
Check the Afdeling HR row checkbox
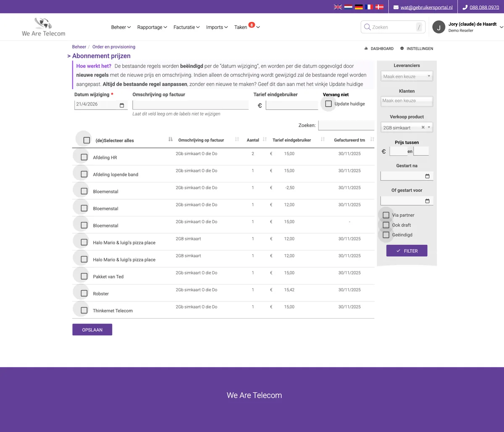click(84, 157)
